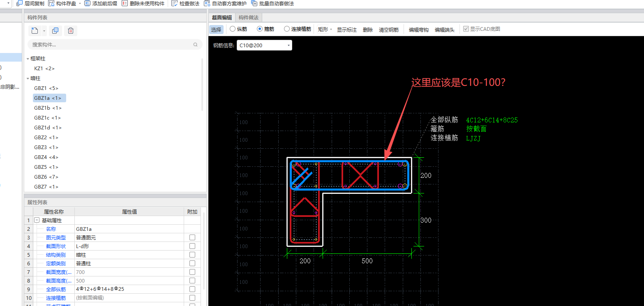The height and width of the screenshot is (306, 644).
Task: Select KZ1 <2> in component list
Action: pos(44,68)
